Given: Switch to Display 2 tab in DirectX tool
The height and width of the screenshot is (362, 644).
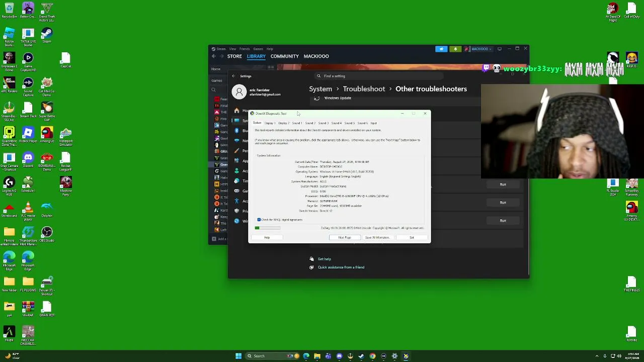Looking at the screenshot, I should pos(284,123).
